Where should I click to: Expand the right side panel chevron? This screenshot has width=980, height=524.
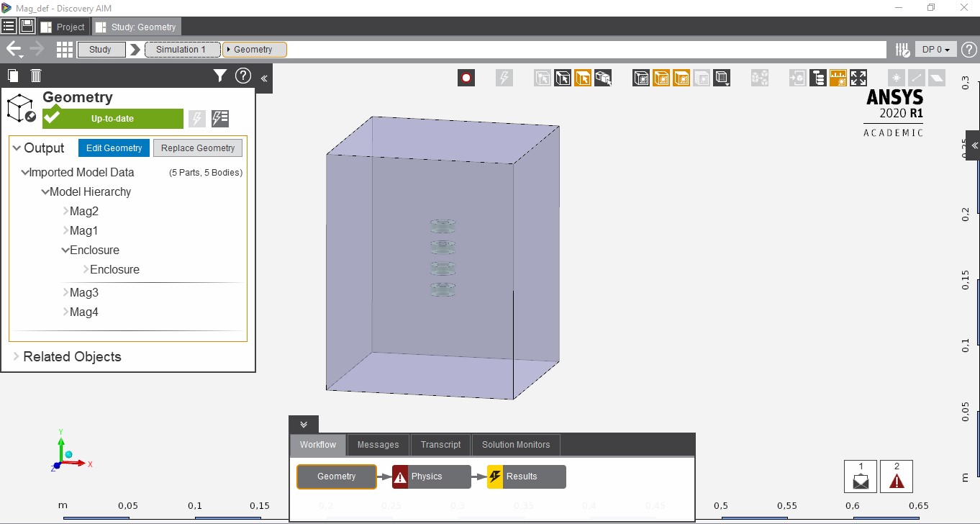point(974,145)
